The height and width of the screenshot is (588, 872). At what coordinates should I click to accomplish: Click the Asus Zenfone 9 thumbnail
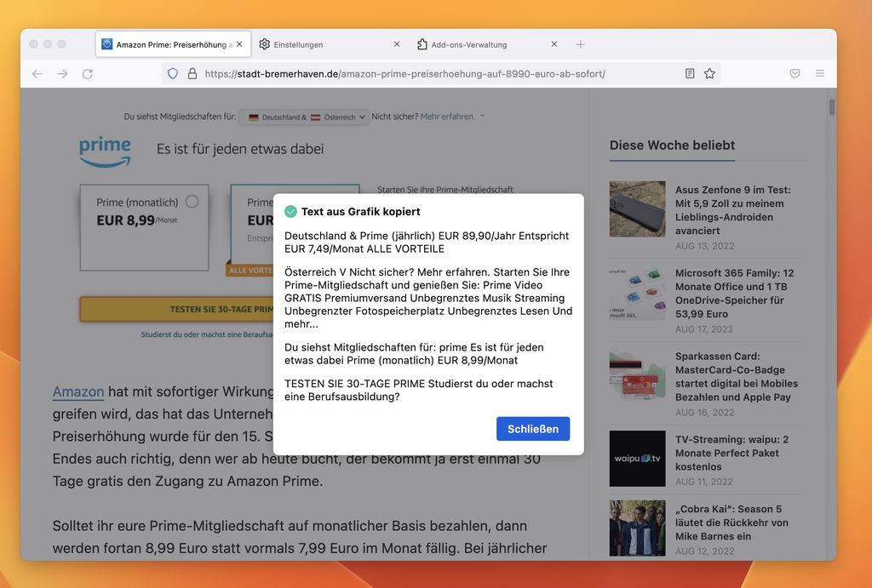point(637,209)
